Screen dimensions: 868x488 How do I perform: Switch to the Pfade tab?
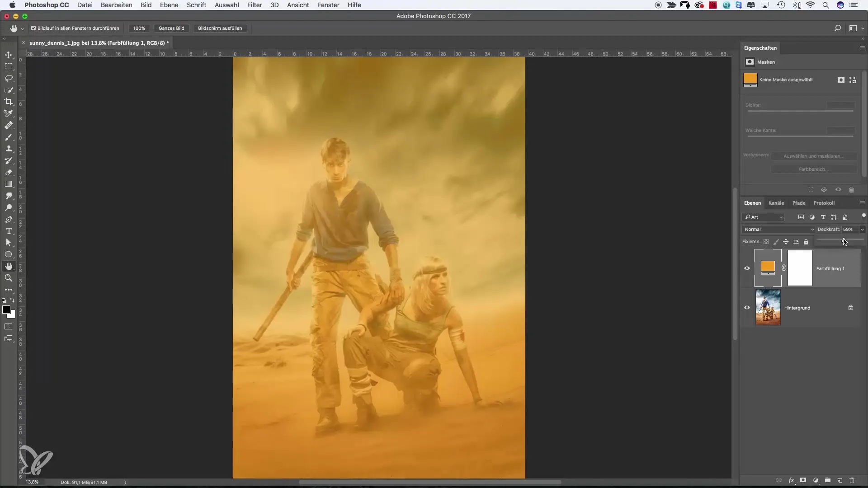pos(799,203)
